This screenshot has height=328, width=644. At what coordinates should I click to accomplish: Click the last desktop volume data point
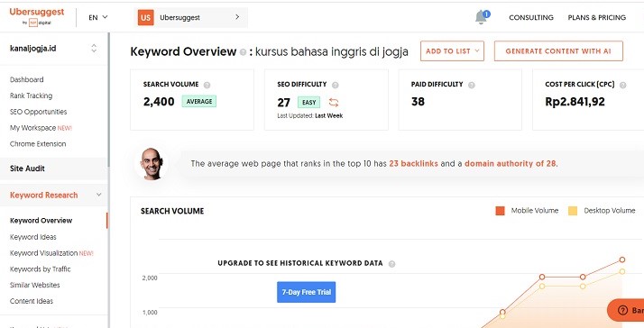622,271
